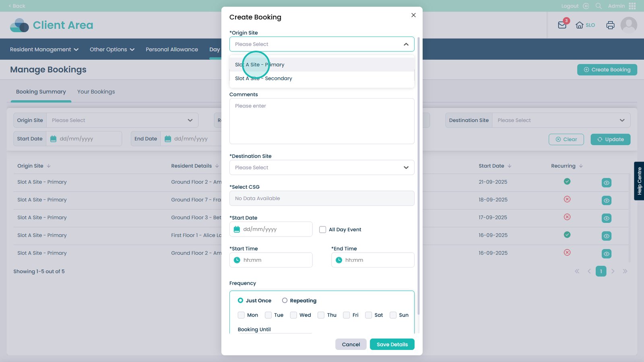Image resolution: width=644 pixels, height=362 pixels.
Task: View booking dated 21-09-2025 via eye icon
Action: [606, 183]
